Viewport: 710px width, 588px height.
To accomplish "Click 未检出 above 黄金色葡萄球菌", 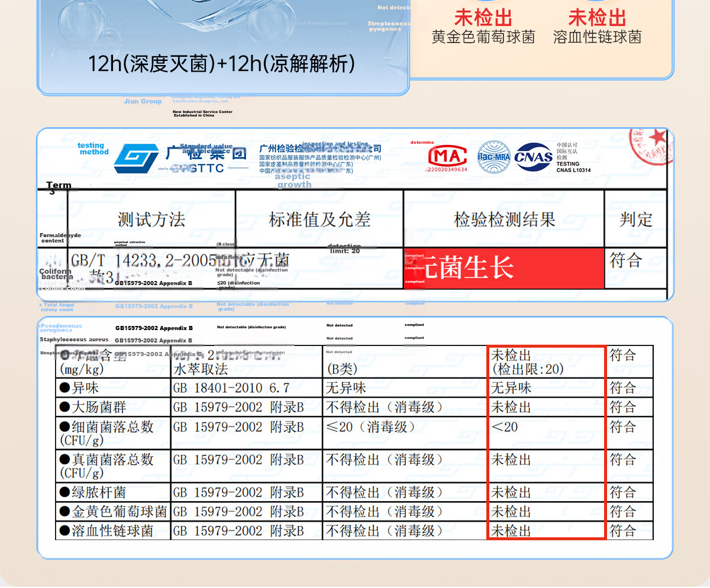I will [x=483, y=17].
